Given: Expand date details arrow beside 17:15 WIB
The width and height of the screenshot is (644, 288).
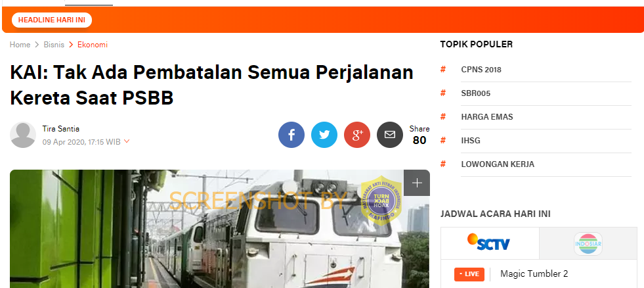Looking at the screenshot, I should 127,141.
